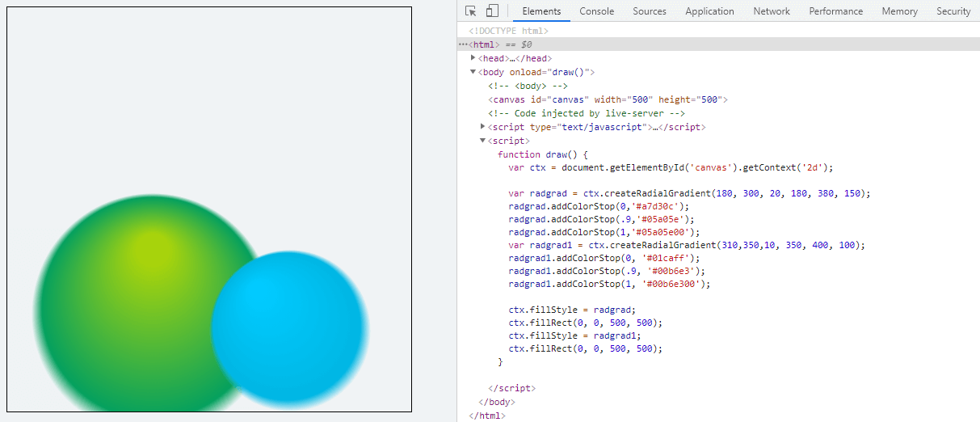Screen dimensions: 980x422
Task: Collapse the script node containing draw function
Action: pyautogui.click(x=483, y=140)
